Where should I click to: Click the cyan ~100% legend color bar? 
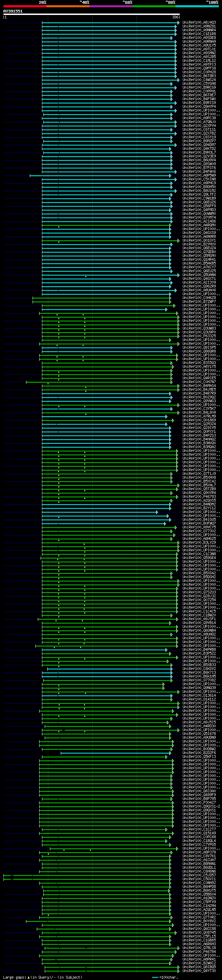click(x=197, y=6)
